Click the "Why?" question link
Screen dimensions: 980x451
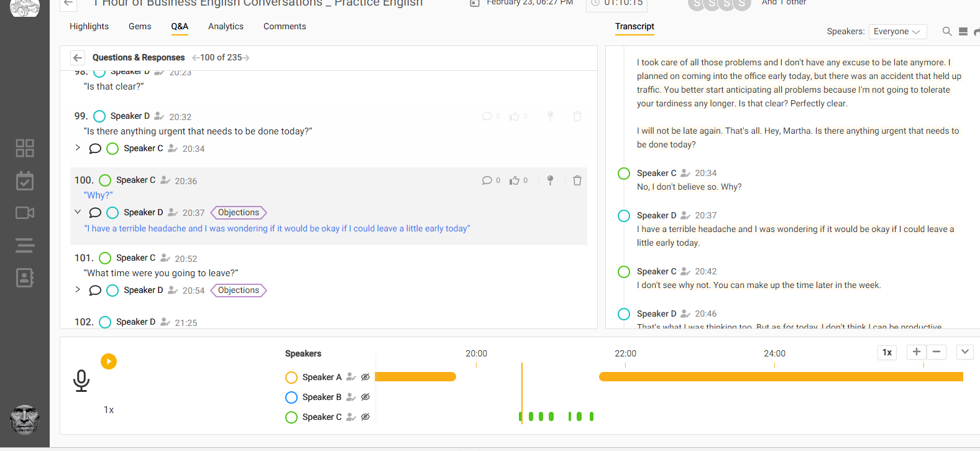click(x=98, y=195)
